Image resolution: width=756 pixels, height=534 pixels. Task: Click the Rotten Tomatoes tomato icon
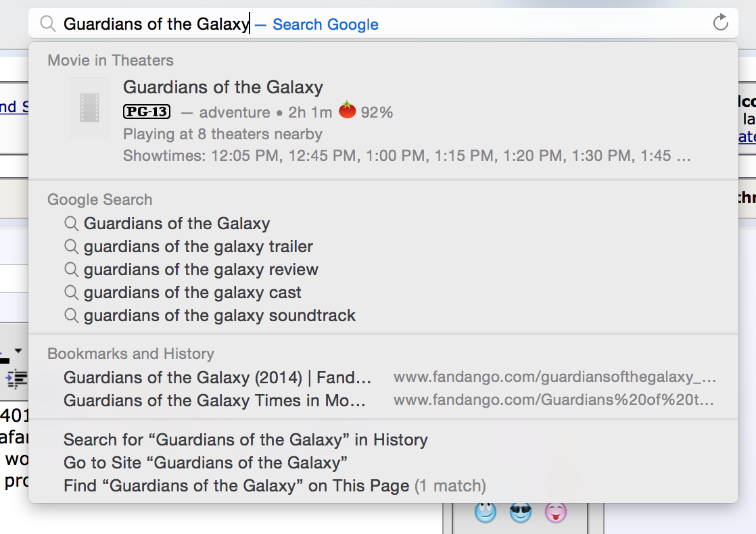347,110
